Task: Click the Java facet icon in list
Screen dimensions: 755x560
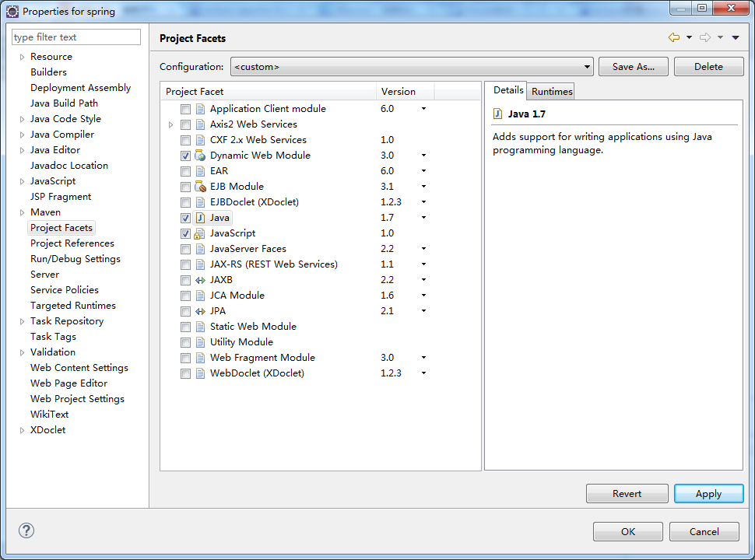Action: point(200,218)
